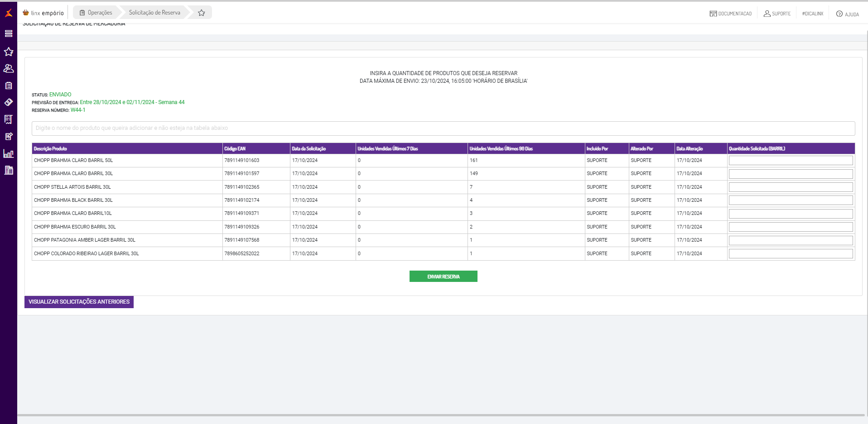Image resolution: width=868 pixels, height=424 pixels.
Task: Open the #DICALINX link
Action: (x=813, y=14)
